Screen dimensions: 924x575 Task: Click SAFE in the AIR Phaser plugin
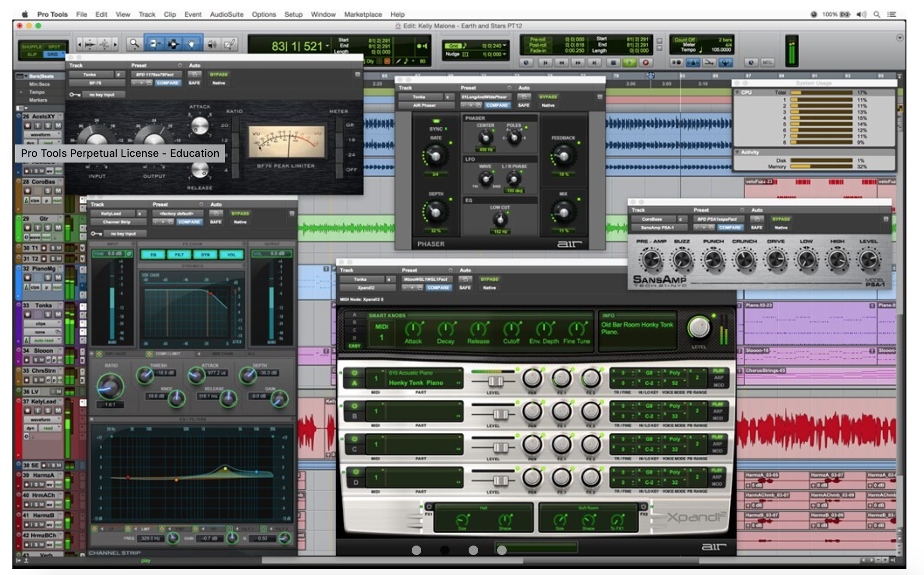click(x=524, y=105)
